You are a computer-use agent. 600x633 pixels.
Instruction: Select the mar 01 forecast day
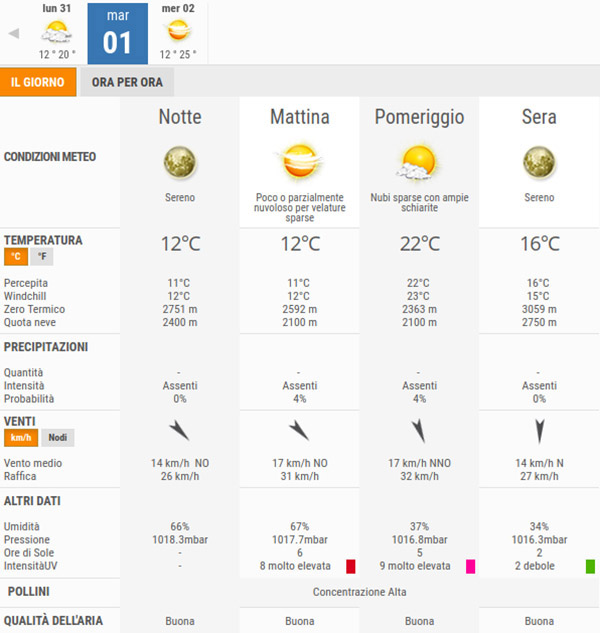tap(117, 34)
